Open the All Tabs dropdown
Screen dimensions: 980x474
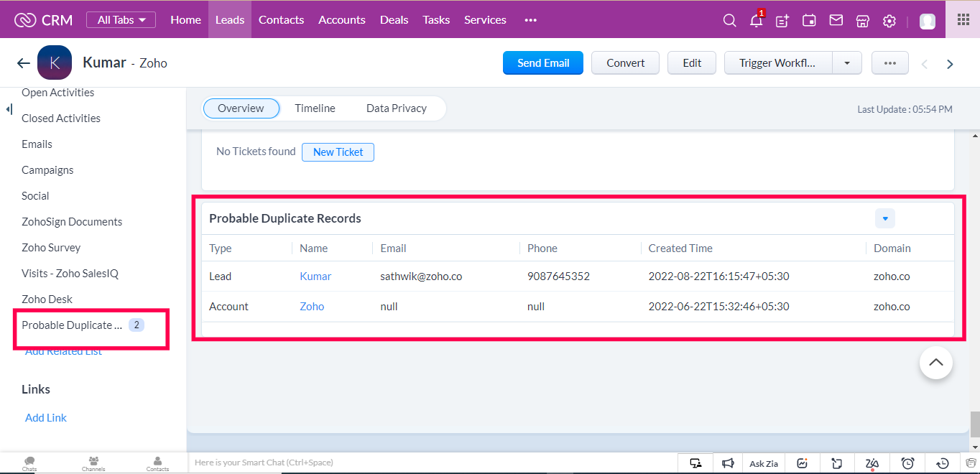coord(121,20)
